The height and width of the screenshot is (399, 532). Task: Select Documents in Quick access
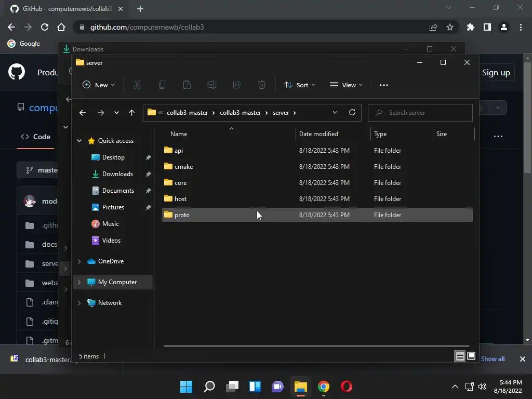click(x=118, y=191)
